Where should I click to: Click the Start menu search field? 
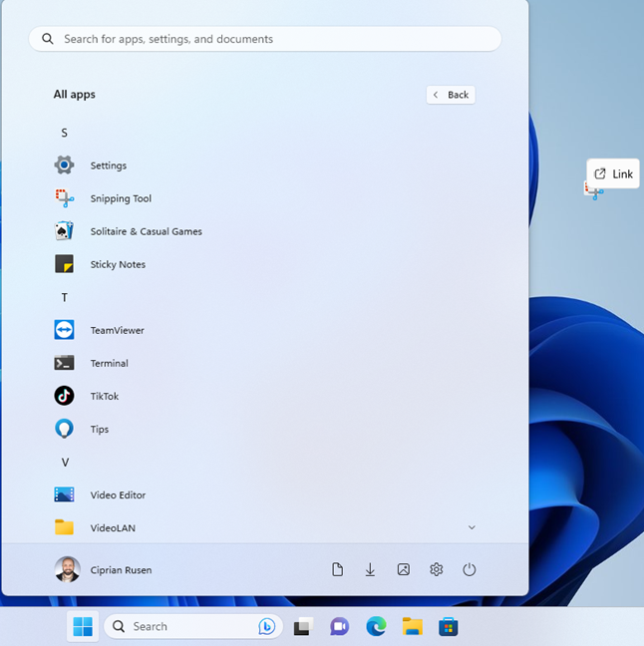(x=265, y=39)
